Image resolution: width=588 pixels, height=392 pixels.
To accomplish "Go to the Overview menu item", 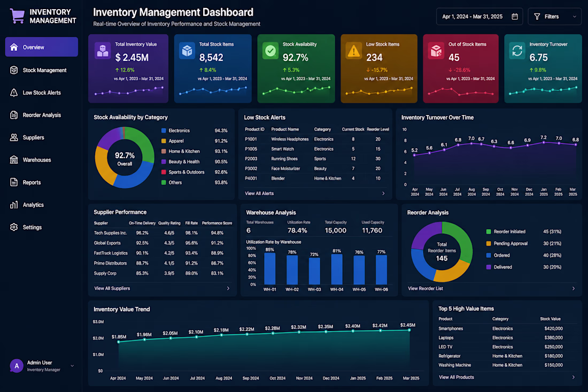I will [x=42, y=47].
